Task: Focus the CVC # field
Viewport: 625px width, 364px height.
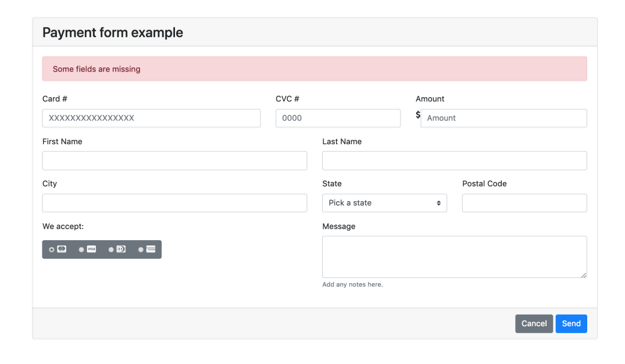Action: [x=338, y=118]
